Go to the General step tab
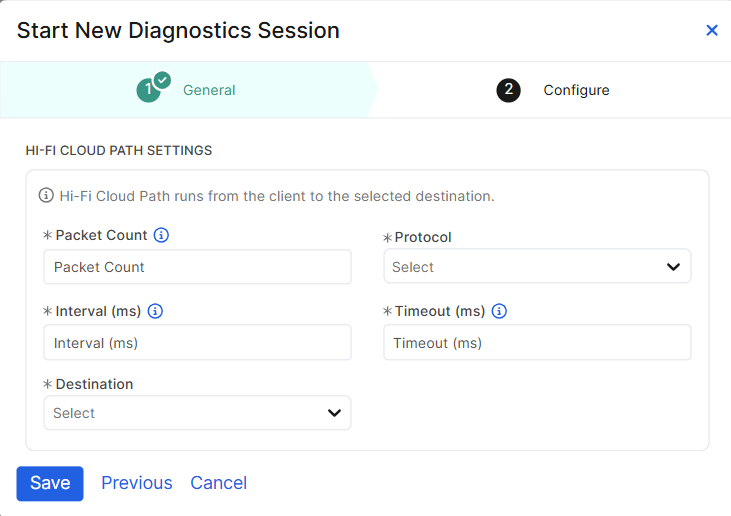The image size is (731, 516). (209, 90)
